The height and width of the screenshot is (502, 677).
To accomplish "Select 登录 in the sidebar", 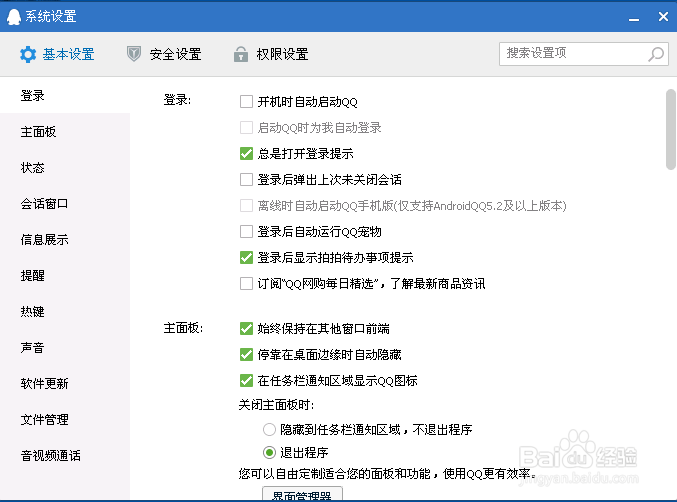I will coord(65,95).
